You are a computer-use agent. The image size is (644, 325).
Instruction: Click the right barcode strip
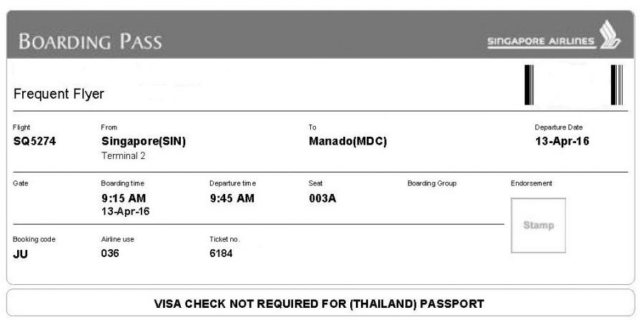pyautogui.click(x=617, y=84)
